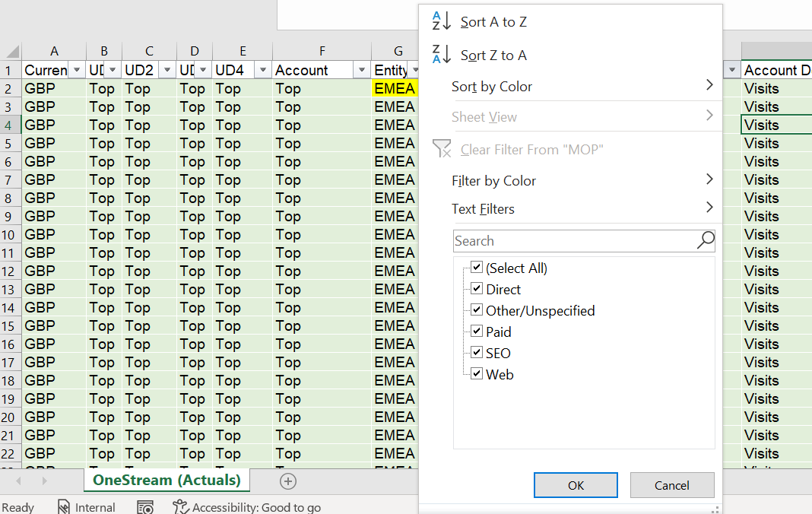Click the UD4 header cell
The image size is (812, 514).
tap(233, 70)
